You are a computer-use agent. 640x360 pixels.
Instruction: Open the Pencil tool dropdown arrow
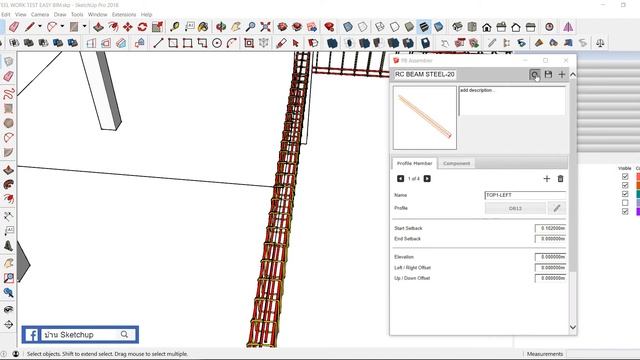(x=40, y=27)
